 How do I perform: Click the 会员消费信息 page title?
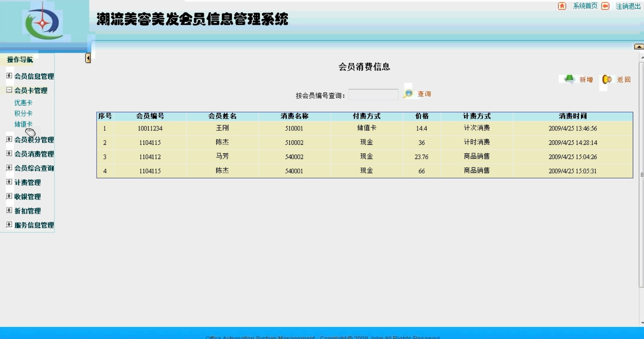pos(364,67)
